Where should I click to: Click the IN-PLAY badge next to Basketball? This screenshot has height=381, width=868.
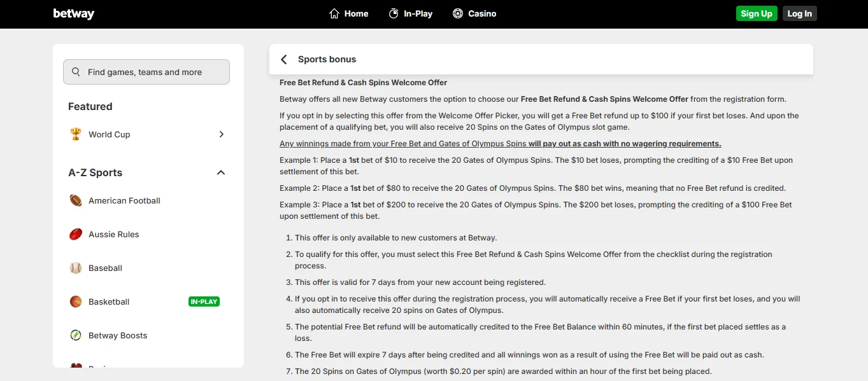click(204, 301)
